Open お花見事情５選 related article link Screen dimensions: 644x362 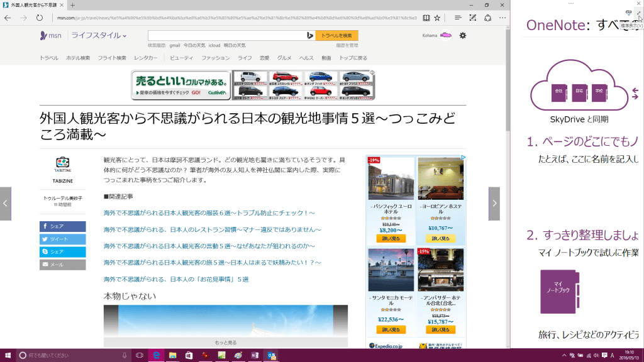tap(176, 279)
